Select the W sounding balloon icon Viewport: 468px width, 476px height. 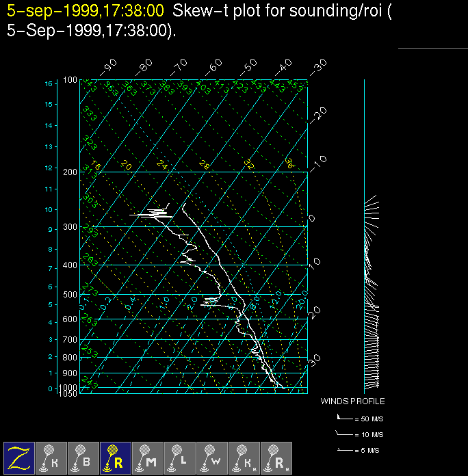tap(212, 457)
